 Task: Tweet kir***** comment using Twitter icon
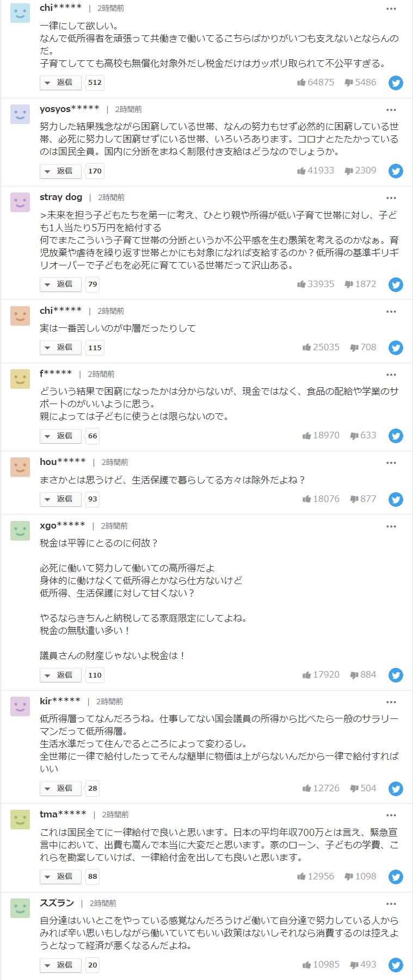(396, 789)
